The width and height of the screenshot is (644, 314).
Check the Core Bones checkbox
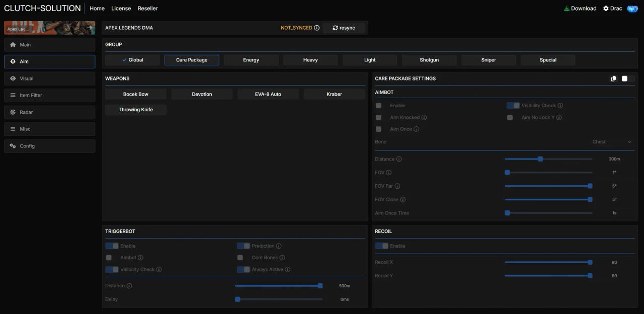click(x=240, y=258)
